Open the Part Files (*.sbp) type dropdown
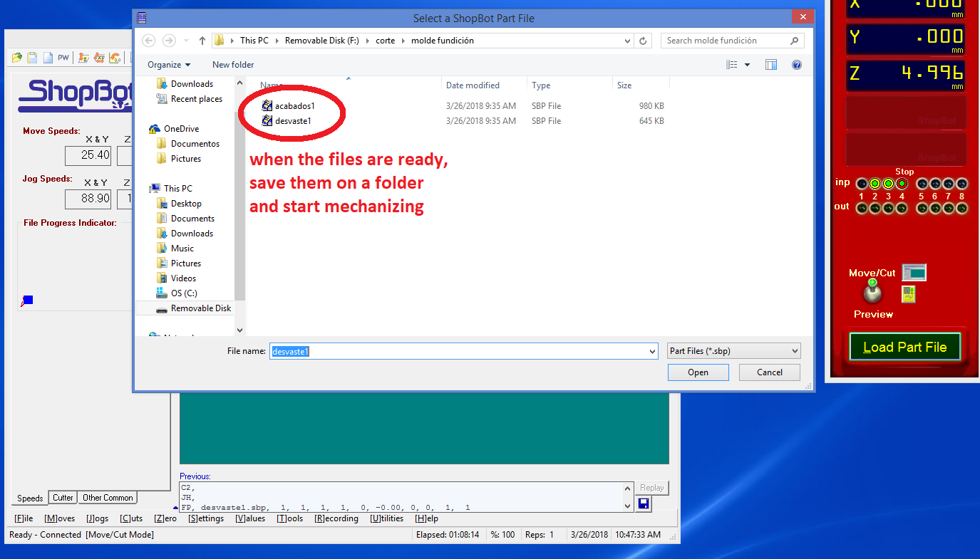 point(734,351)
